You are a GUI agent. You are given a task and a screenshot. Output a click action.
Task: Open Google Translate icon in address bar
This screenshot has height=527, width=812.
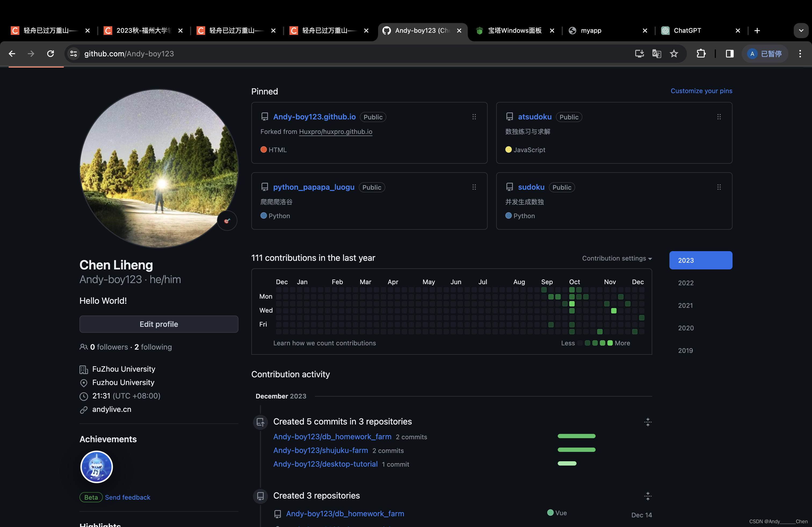pos(657,53)
